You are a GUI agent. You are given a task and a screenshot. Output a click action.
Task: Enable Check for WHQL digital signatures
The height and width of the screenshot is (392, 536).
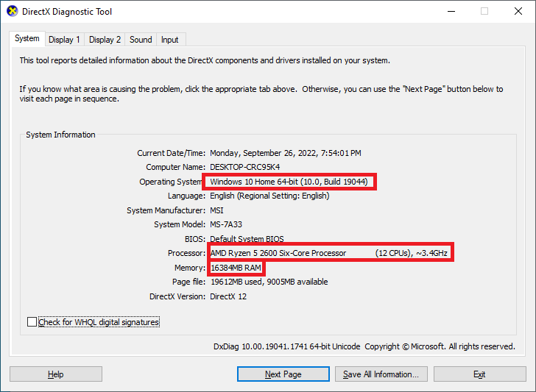click(32, 322)
